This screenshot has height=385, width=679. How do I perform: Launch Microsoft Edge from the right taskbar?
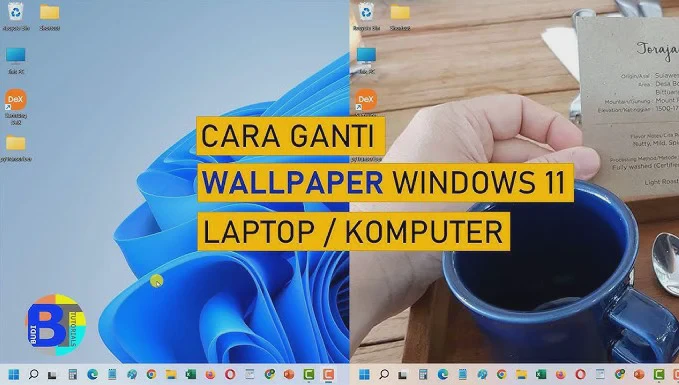coord(443,374)
